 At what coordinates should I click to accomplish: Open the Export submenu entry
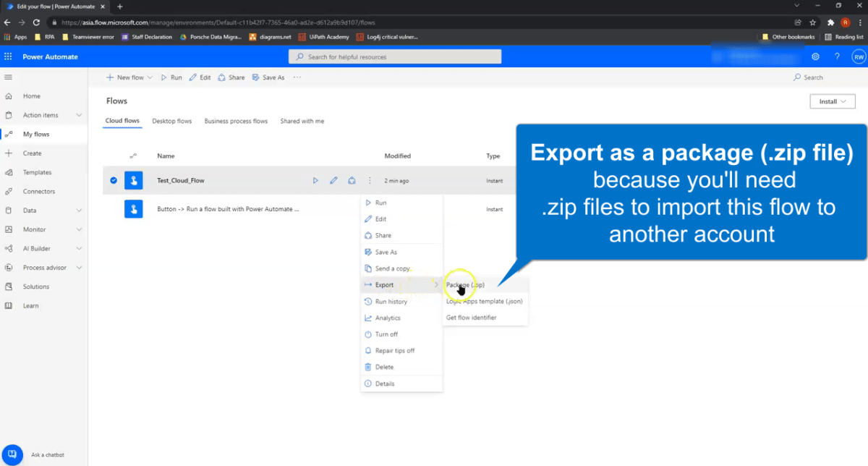coord(401,285)
